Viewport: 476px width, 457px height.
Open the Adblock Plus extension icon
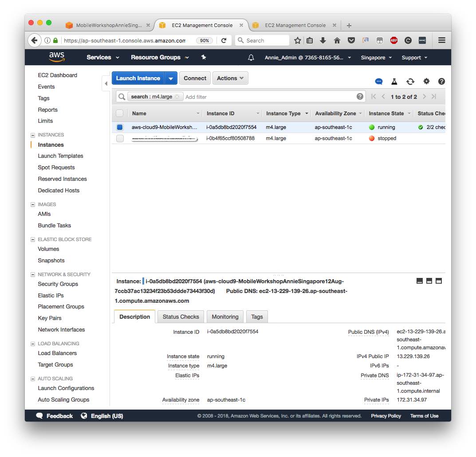394,40
